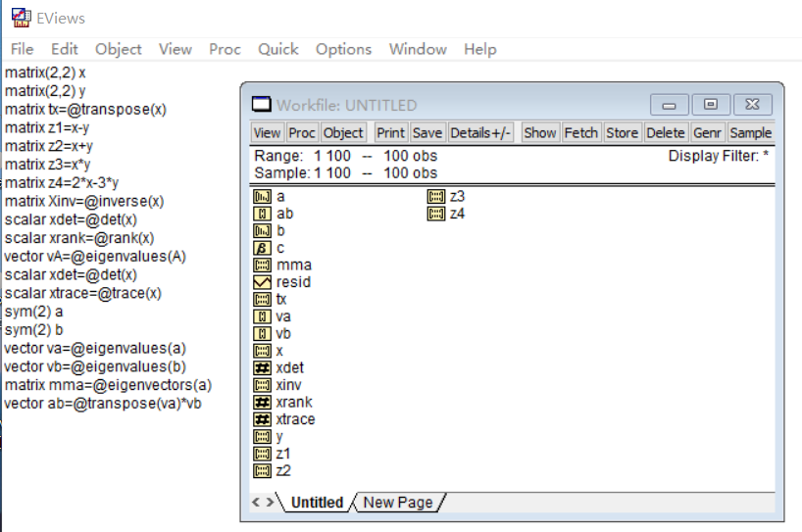Click the va vector icon
The height and width of the screenshot is (532, 802).
(x=262, y=316)
